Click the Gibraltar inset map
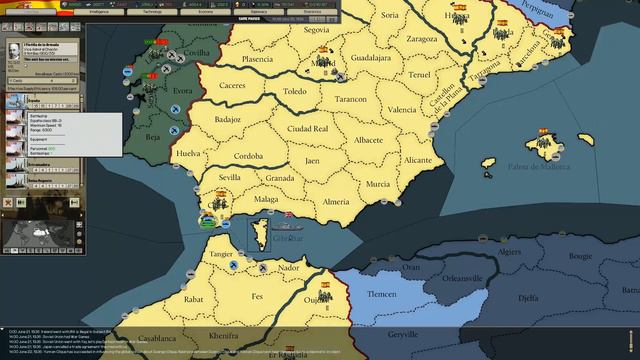The image size is (640, 360). click(x=259, y=235)
